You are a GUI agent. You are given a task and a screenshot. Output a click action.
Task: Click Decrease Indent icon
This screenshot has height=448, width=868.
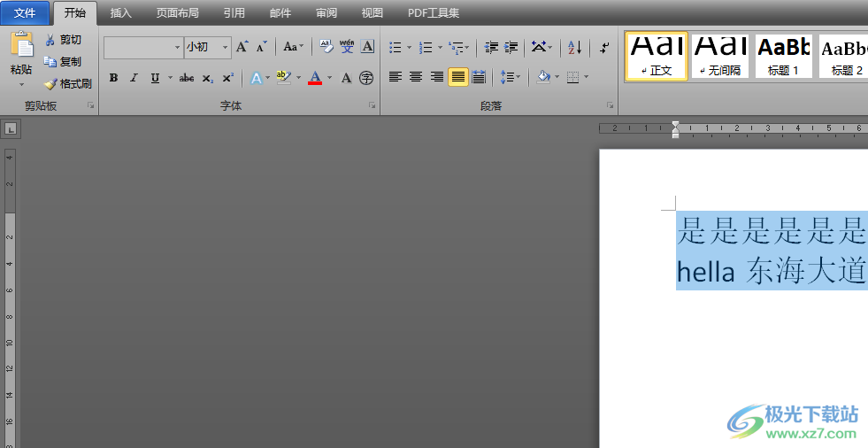pos(491,48)
